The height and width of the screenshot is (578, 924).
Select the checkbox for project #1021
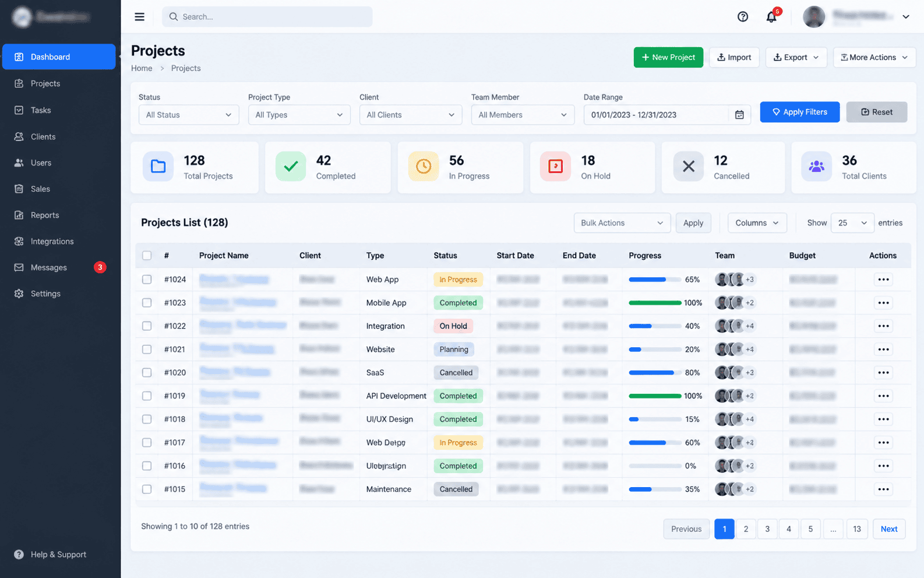pyautogui.click(x=147, y=350)
